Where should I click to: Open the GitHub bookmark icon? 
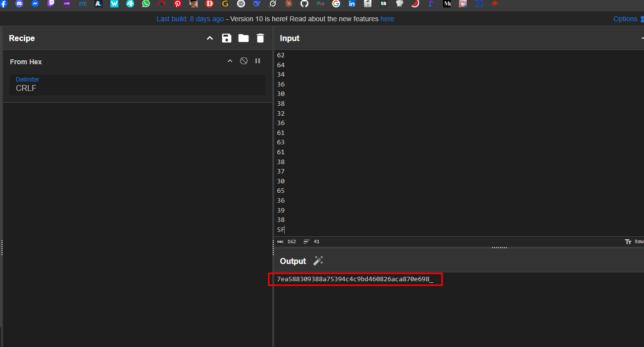click(x=304, y=4)
